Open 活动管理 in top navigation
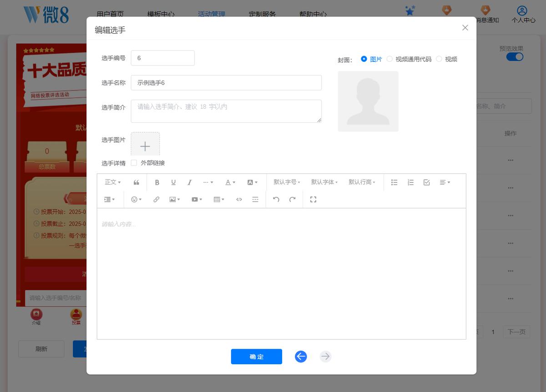Image resolution: width=546 pixels, height=392 pixels. click(212, 14)
